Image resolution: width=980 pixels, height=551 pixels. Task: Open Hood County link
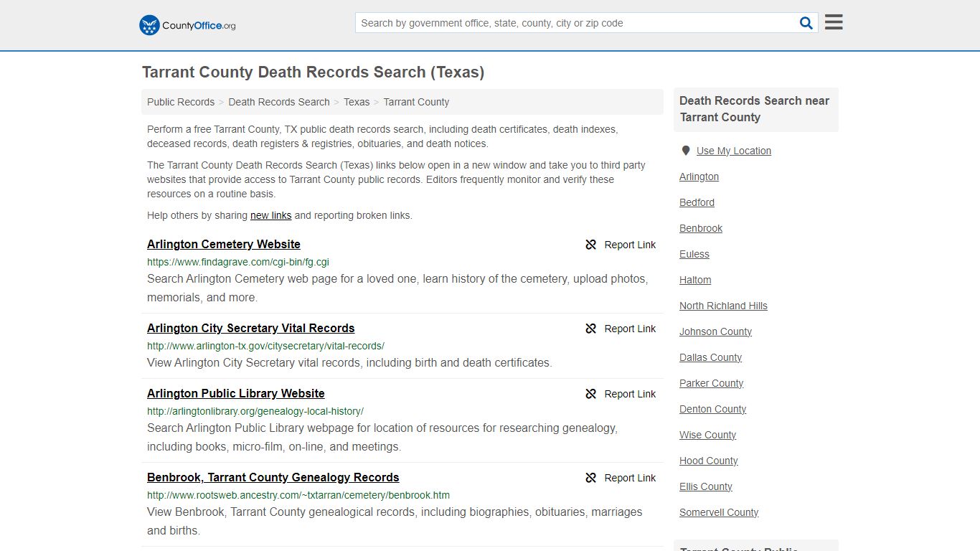click(708, 461)
